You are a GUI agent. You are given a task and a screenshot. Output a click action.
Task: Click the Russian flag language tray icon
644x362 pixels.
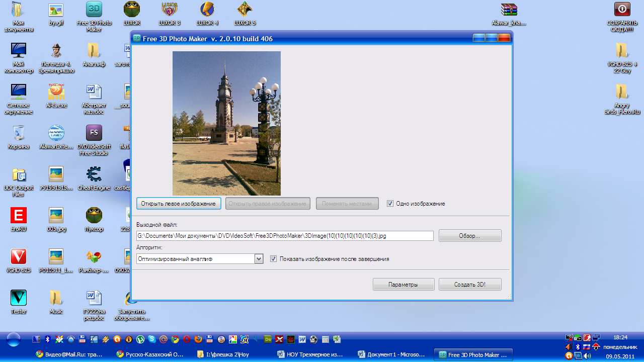pos(587,347)
